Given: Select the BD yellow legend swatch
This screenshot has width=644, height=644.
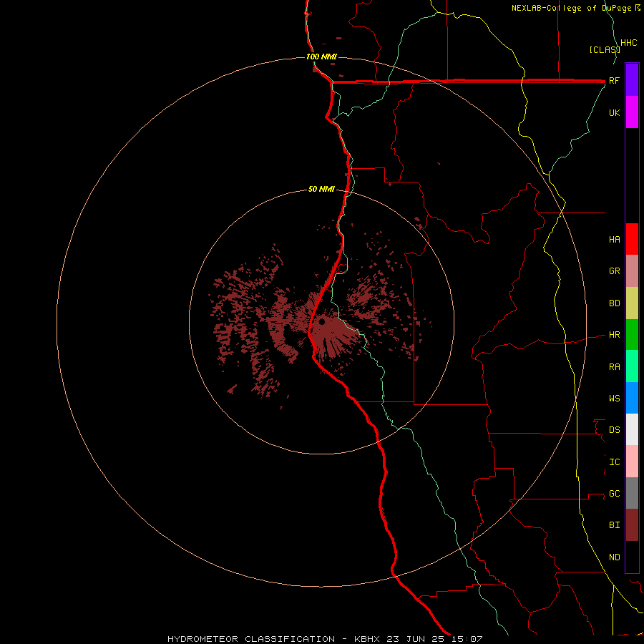Looking at the screenshot, I should [632, 303].
